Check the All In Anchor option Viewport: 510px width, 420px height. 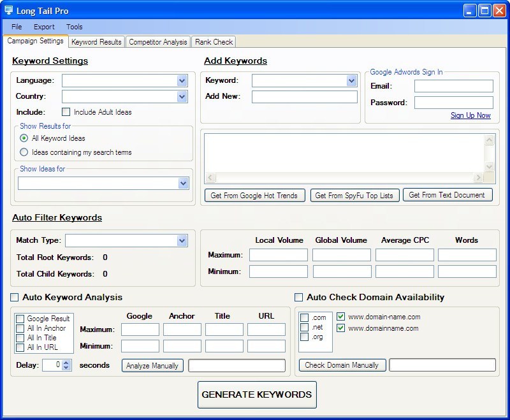[x=20, y=328]
